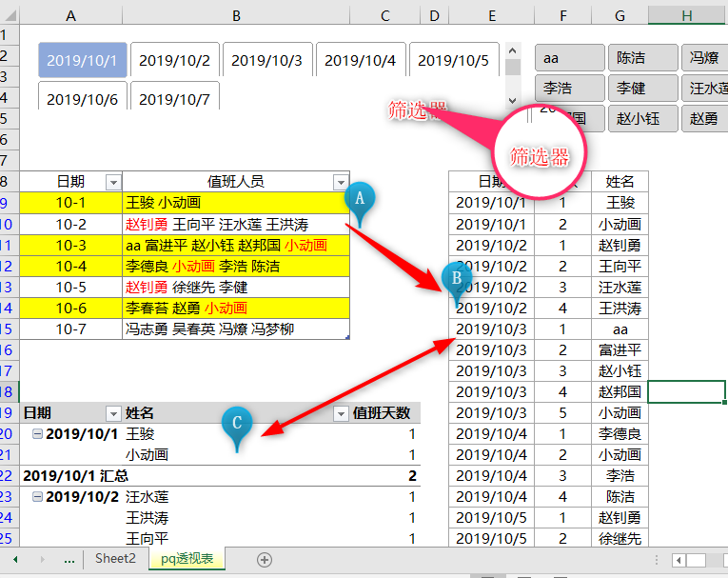Click cell with 李德良 小动画 李浩 陈洁
728x578 pixels.
(236, 267)
